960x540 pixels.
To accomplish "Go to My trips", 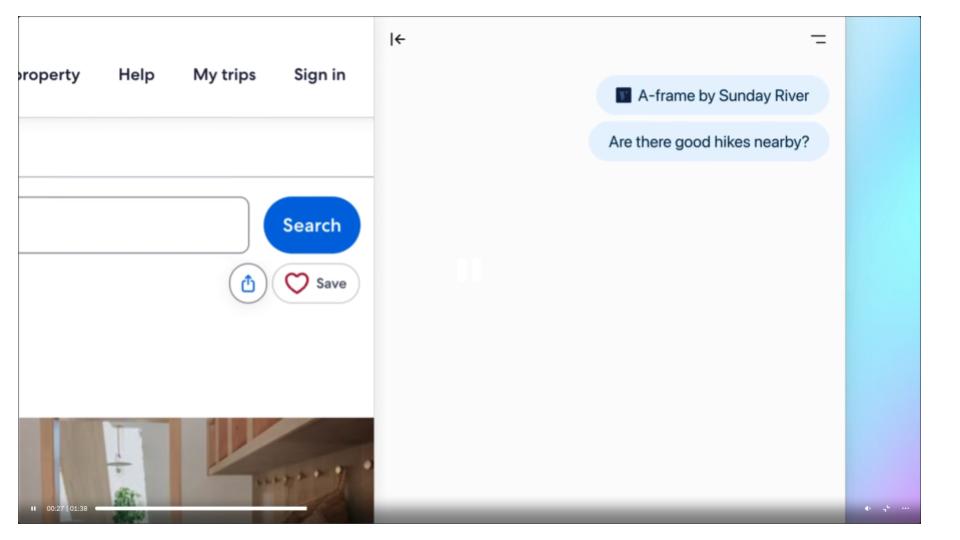I will click(x=224, y=75).
